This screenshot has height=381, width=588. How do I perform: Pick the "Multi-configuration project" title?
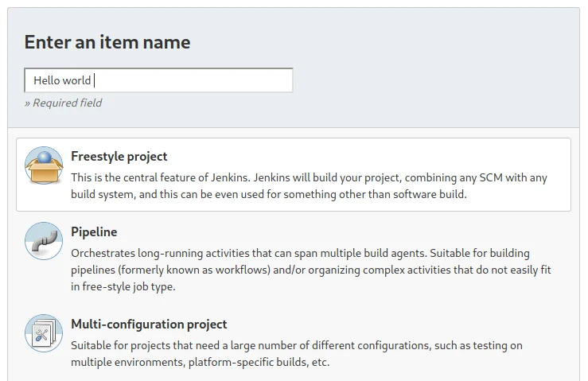pos(149,325)
